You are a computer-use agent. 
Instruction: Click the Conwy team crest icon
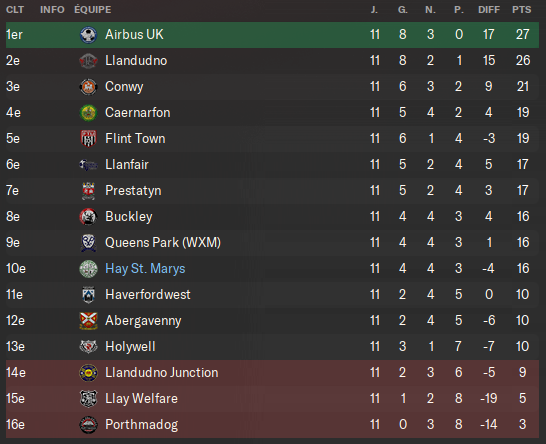88,87
